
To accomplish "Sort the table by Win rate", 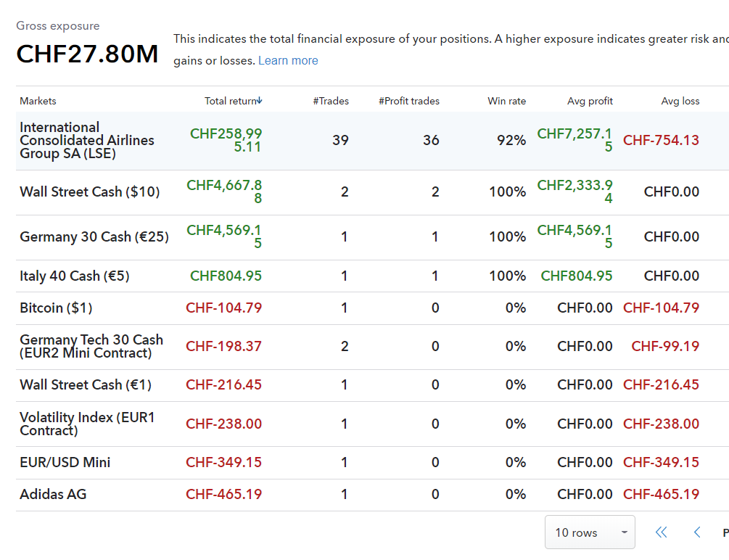I will (506, 101).
